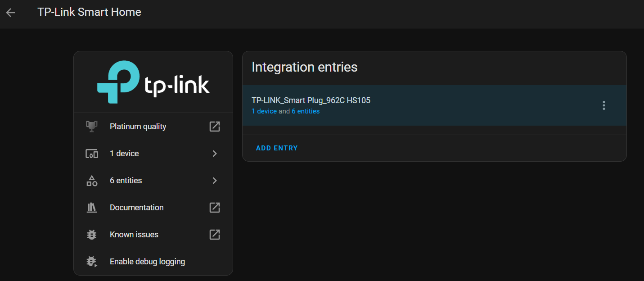Click the Platinum quality trophy icon
This screenshot has width=644, height=281.
(x=92, y=127)
